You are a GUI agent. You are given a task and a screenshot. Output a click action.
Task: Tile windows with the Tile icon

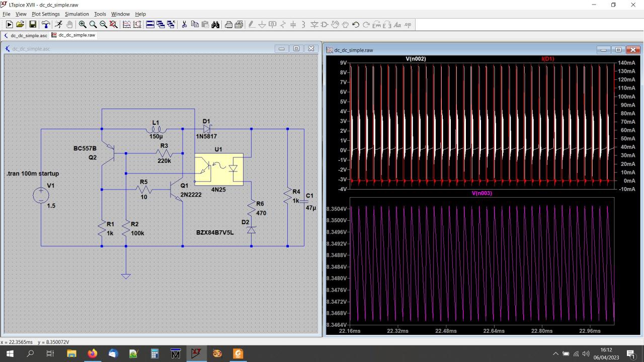click(x=150, y=24)
